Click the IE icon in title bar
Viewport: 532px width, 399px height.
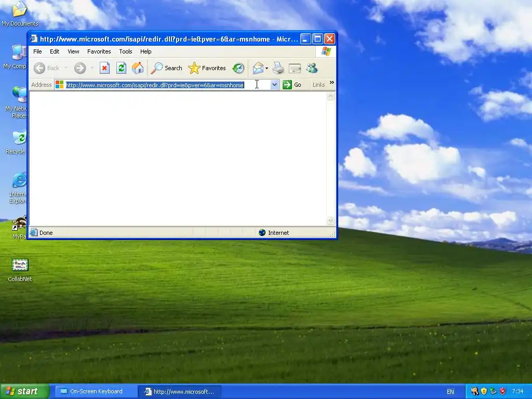34,38
